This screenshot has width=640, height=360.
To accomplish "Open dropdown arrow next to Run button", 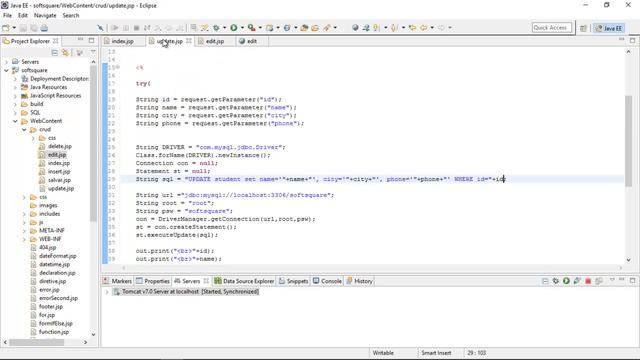I will (x=242, y=28).
